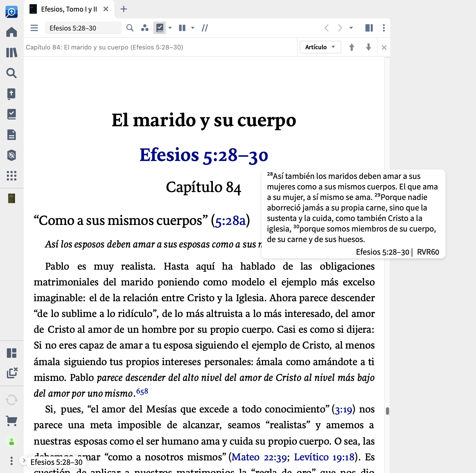Go forward with the right chevron
Screen dimensions: 476x473
[x=340, y=28]
